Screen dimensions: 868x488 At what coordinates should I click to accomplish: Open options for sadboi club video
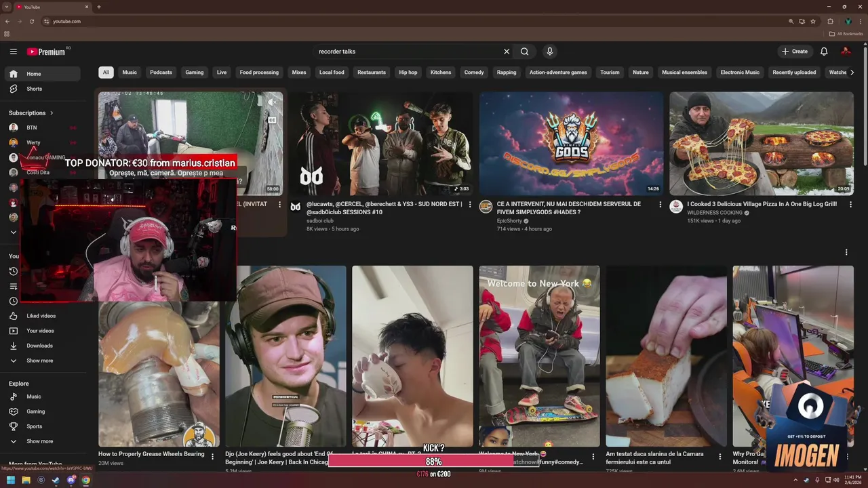pyautogui.click(x=469, y=205)
